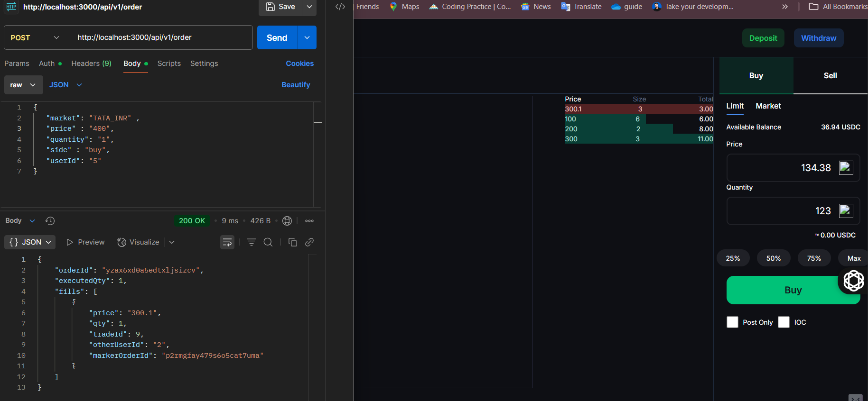Open the response JSON format dropdown
This screenshot has width=868, height=401.
pyautogui.click(x=30, y=242)
